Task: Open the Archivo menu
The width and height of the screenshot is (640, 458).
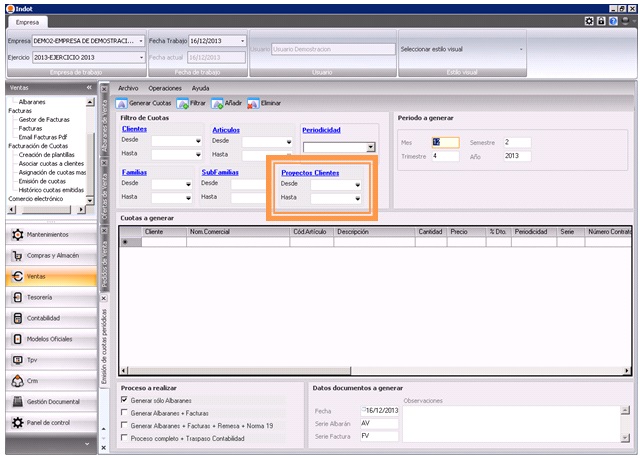Action: pos(128,88)
